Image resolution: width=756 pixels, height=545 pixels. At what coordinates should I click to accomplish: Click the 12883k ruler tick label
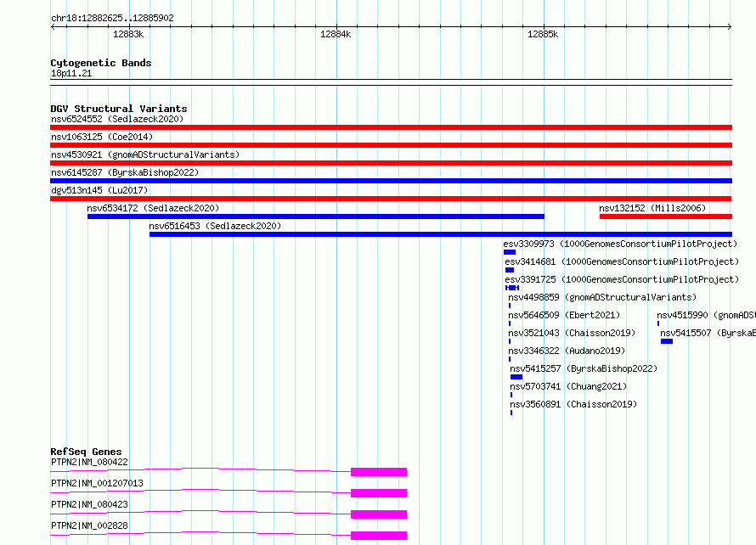[x=128, y=34]
